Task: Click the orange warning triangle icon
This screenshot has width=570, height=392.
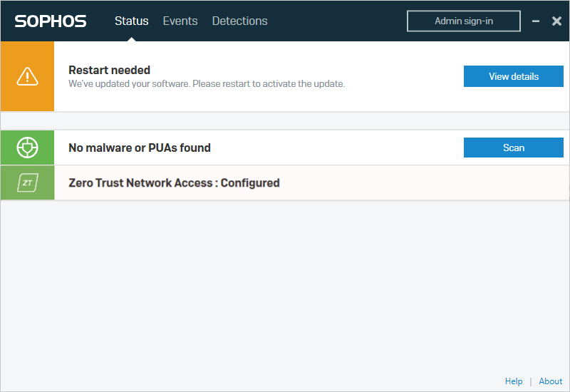Action: tap(27, 76)
